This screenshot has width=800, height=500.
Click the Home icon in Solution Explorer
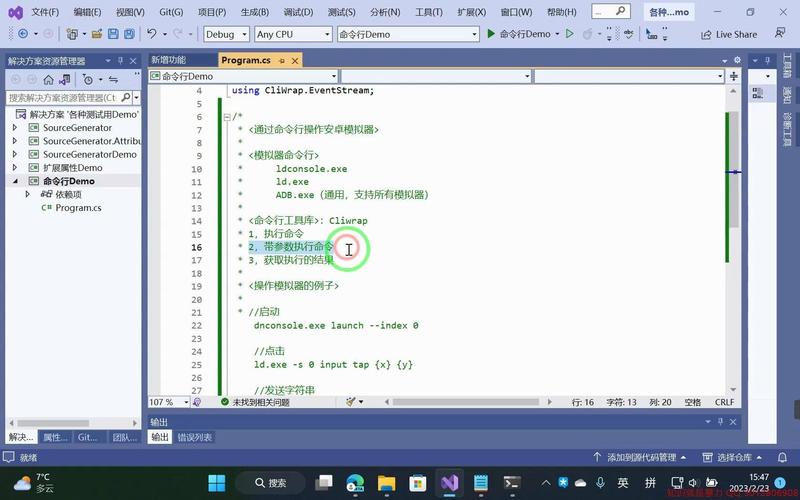(x=48, y=79)
